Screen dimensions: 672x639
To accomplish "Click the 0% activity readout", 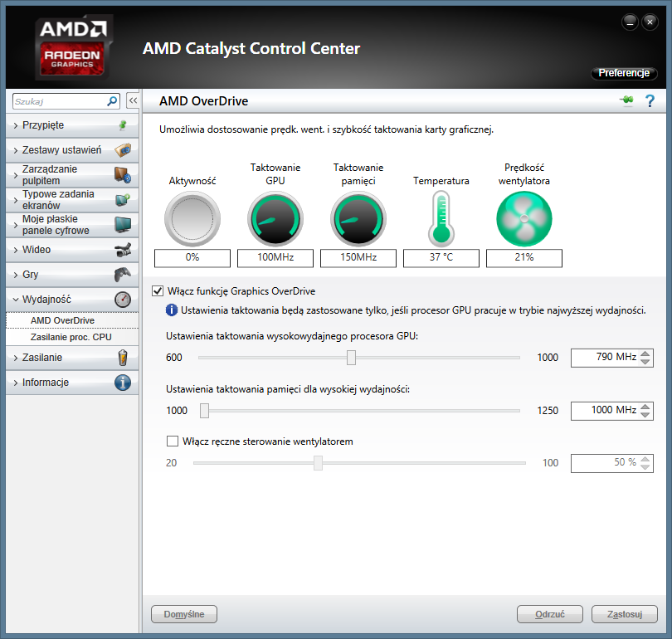I will click(x=192, y=258).
